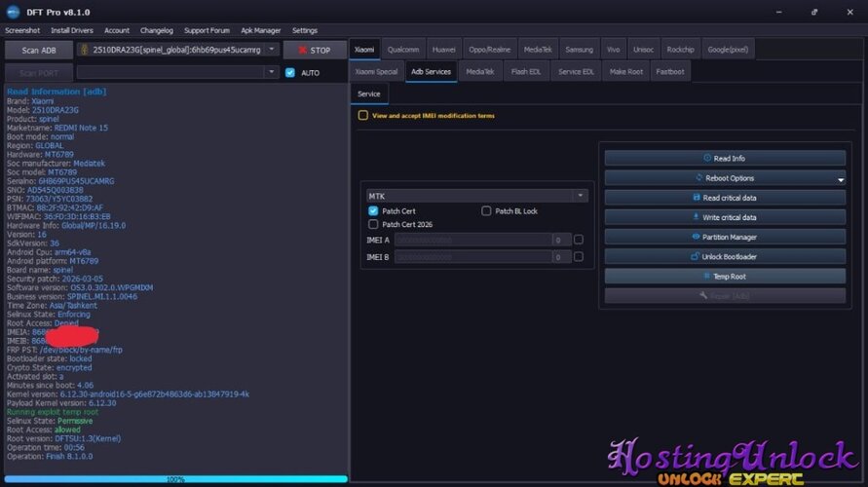Switch to the Oppo/Realme tab
Image resolution: width=868 pixels, height=487 pixels.
[x=489, y=50]
